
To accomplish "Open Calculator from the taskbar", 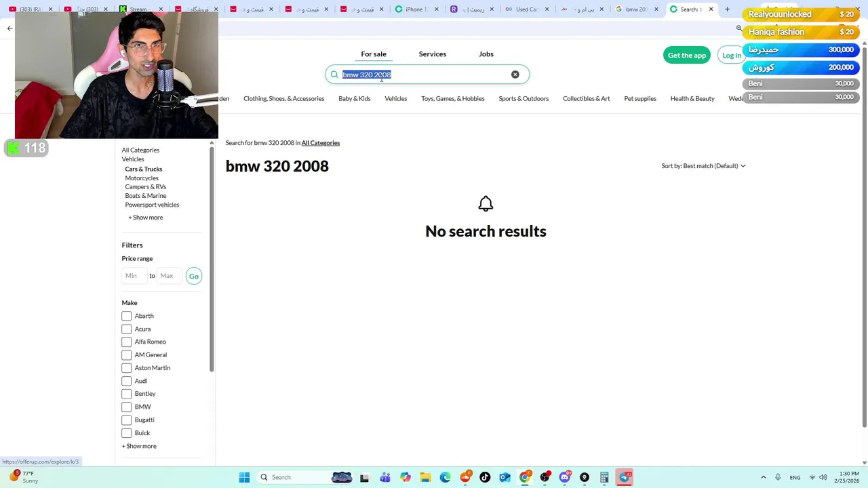I will [x=604, y=477].
